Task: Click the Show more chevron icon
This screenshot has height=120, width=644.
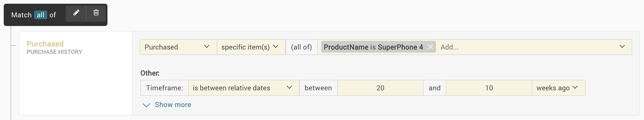Action: click(146, 105)
